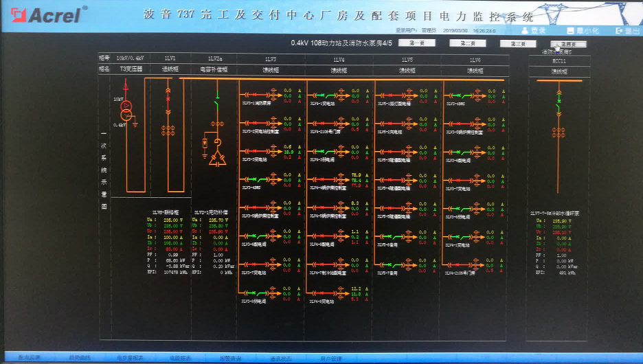Toggle the first 1LV5 feeder breaker
The image size is (643, 364).
pyautogui.click(x=389, y=93)
